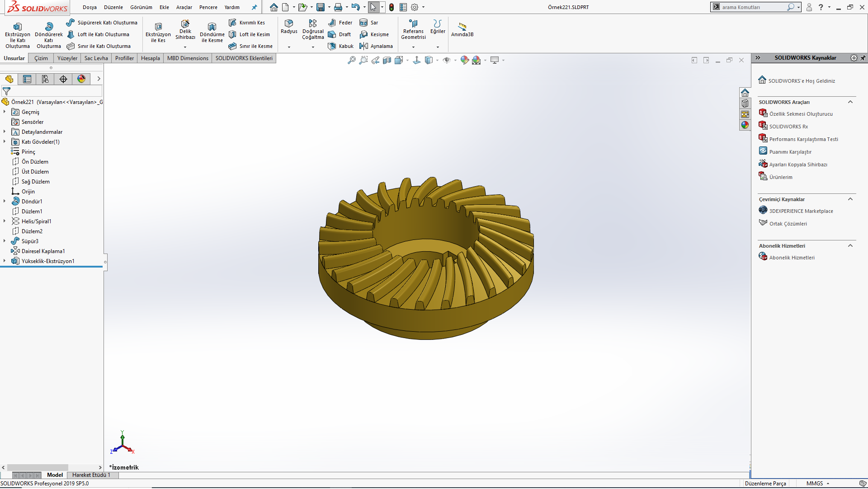Expand Katı Gövdeler(1) node
The height and width of the screenshot is (489, 868).
pos(5,141)
